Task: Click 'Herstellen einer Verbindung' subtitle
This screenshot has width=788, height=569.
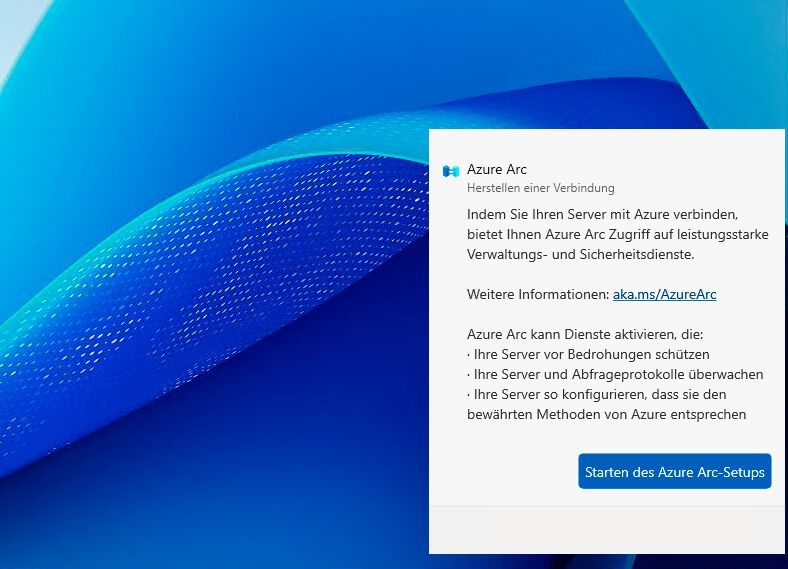Action: click(540, 188)
